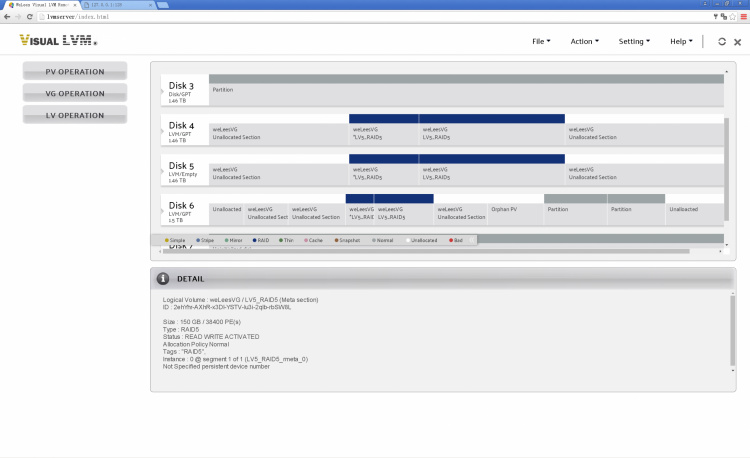Click the Snapshot legend color dot
This screenshot has height=458, width=750.
[335, 240]
